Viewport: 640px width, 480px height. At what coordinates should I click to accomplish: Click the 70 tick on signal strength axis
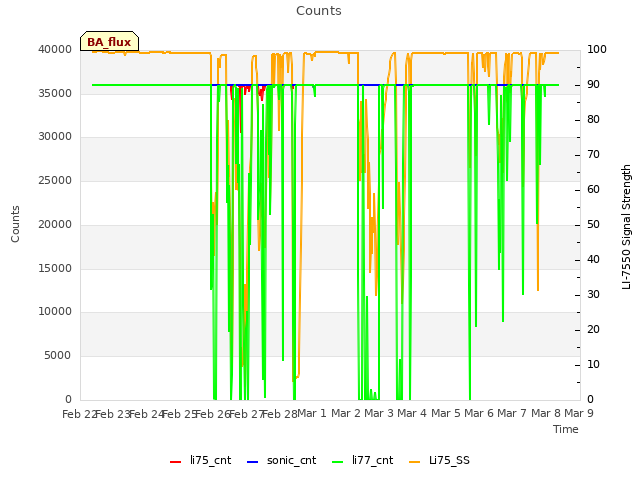coord(593,155)
